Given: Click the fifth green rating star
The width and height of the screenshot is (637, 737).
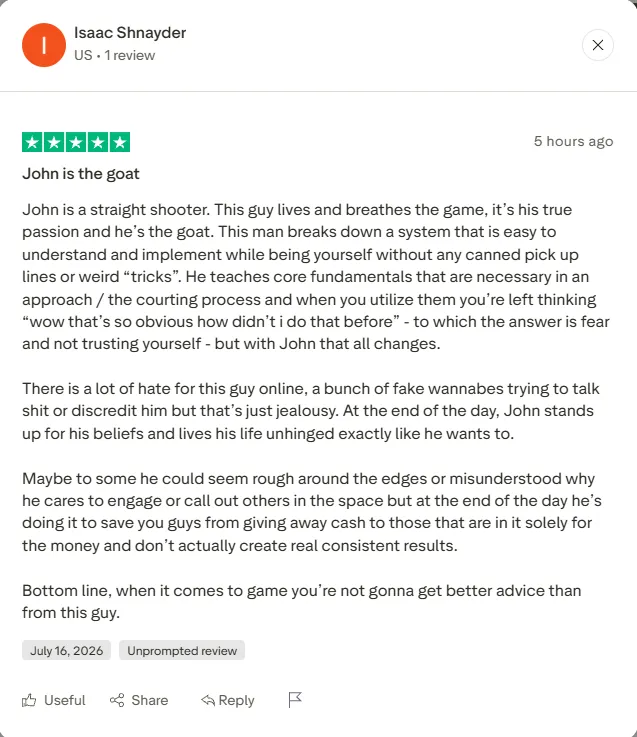Looking at the screenshot, I should coord(120,142).
